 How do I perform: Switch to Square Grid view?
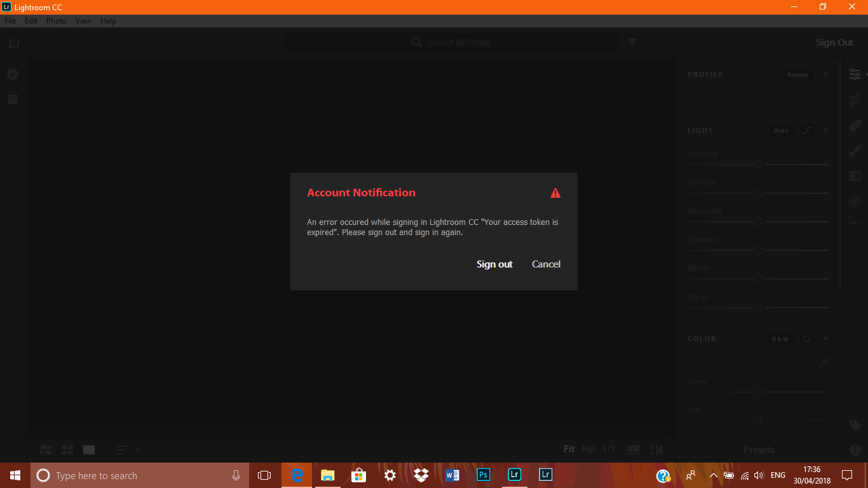67,450
